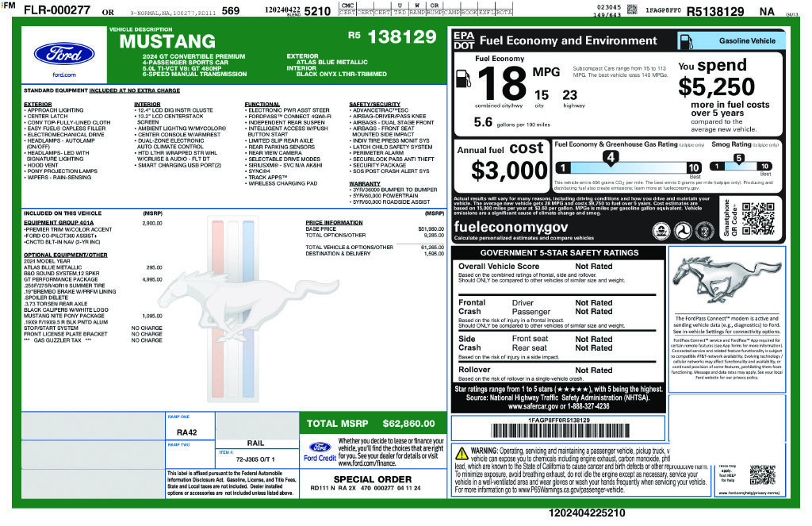Select the SPECIAL ORDER heading
This screenshot has height=526, width=812.
(373, 479)
